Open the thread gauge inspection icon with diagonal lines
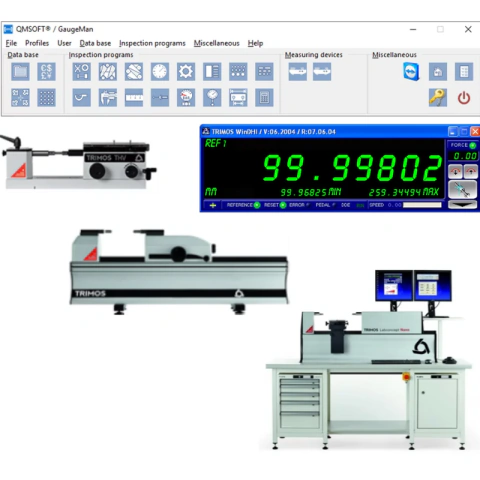480x480 pixels. tap(108, 72)
